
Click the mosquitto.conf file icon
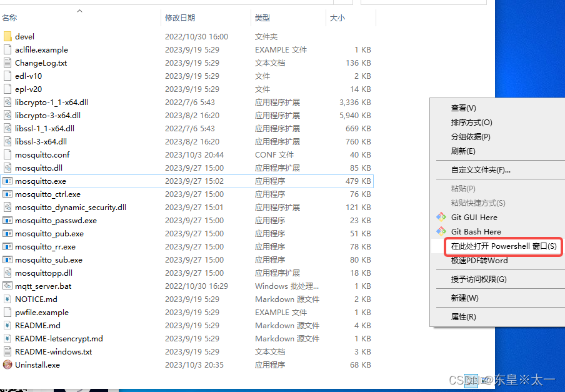tap(7, 154)
